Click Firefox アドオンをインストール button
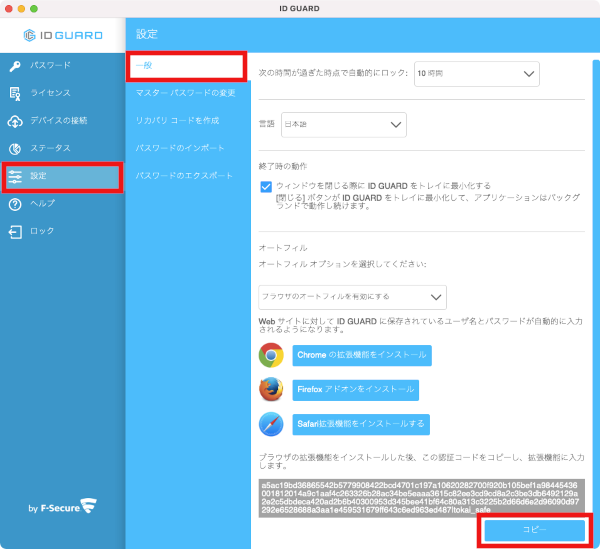 point(355,390)
